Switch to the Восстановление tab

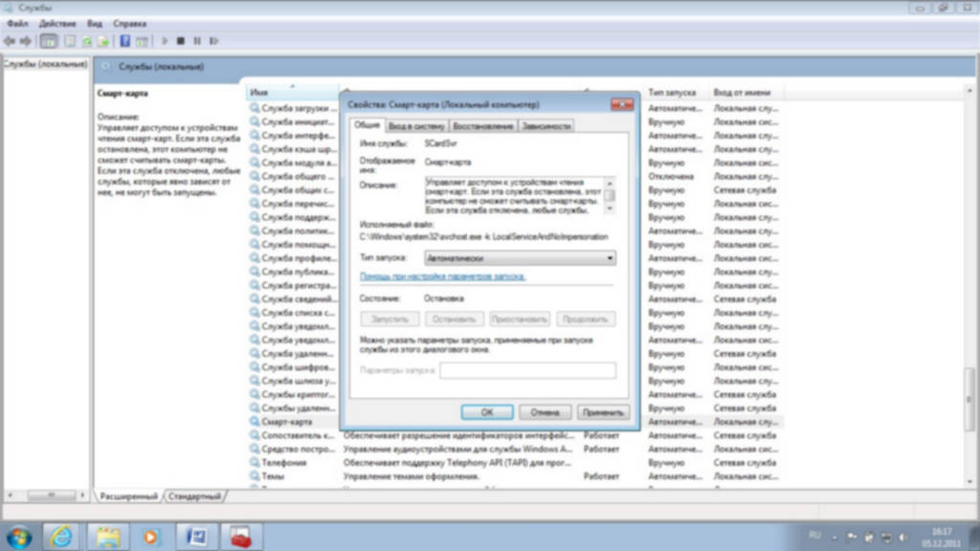point(483,126)
